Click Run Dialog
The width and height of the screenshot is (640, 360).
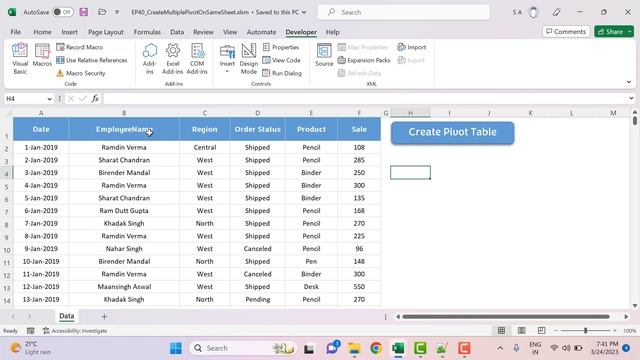[x=282, y=73]
